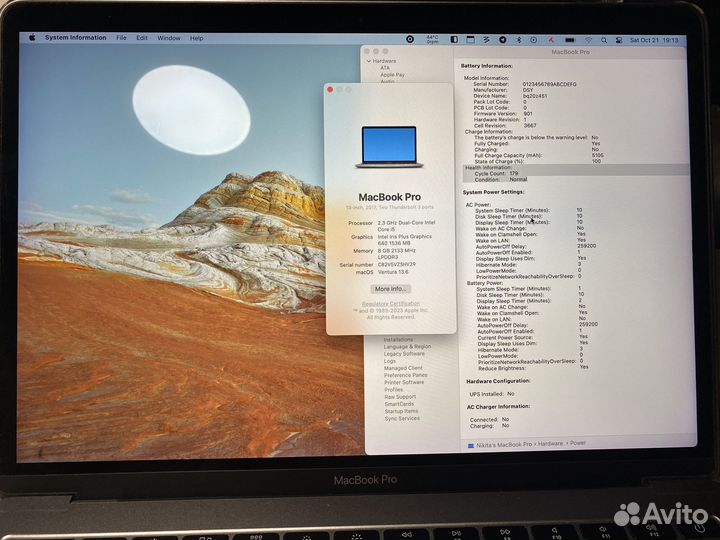Select SmartCards in the sidebar

coord(399,404)
